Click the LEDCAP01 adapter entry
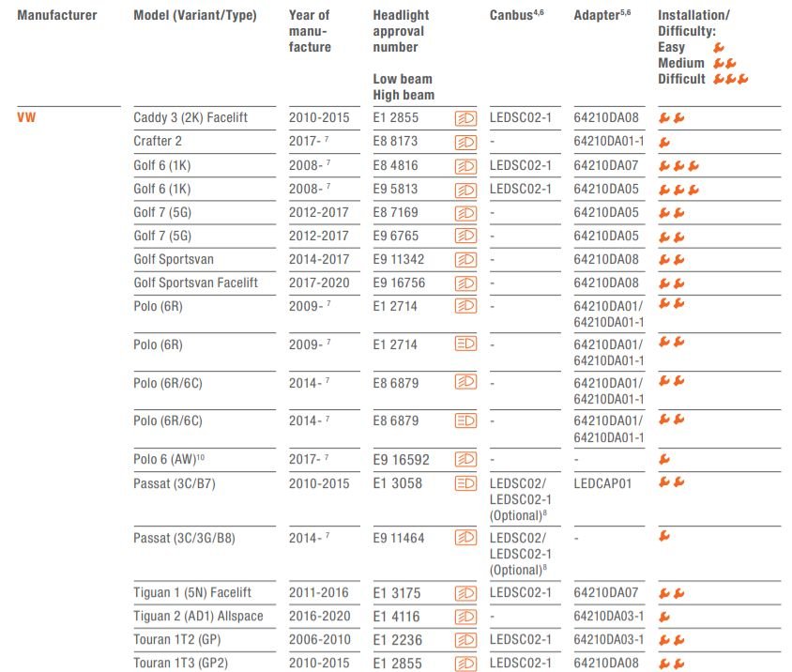792x672 pixels. click(603, 483)
